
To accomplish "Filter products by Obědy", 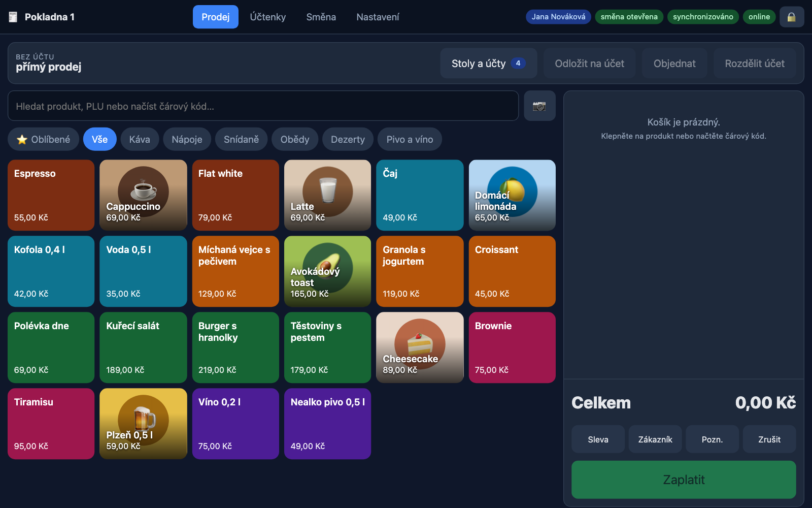I will point(295,139).
